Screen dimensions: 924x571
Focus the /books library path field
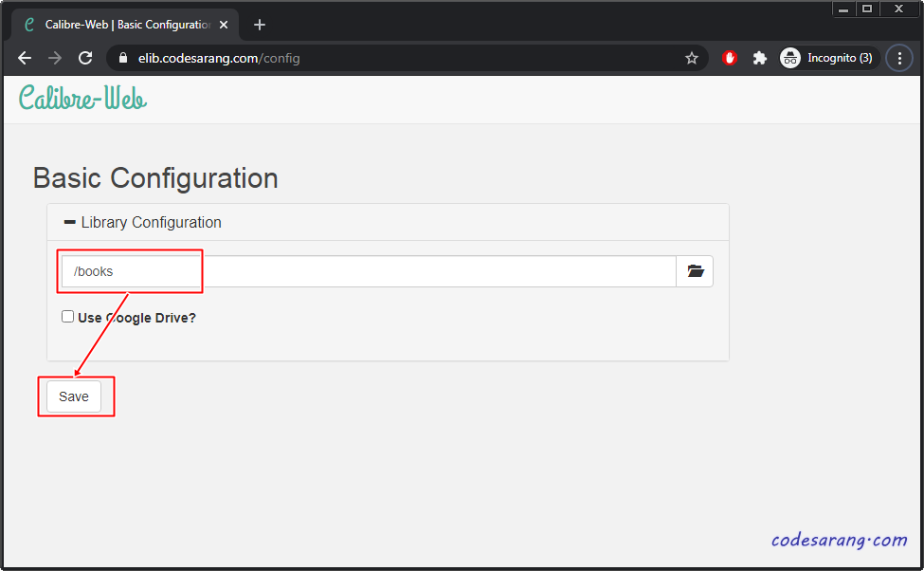[x=369, y=271]
